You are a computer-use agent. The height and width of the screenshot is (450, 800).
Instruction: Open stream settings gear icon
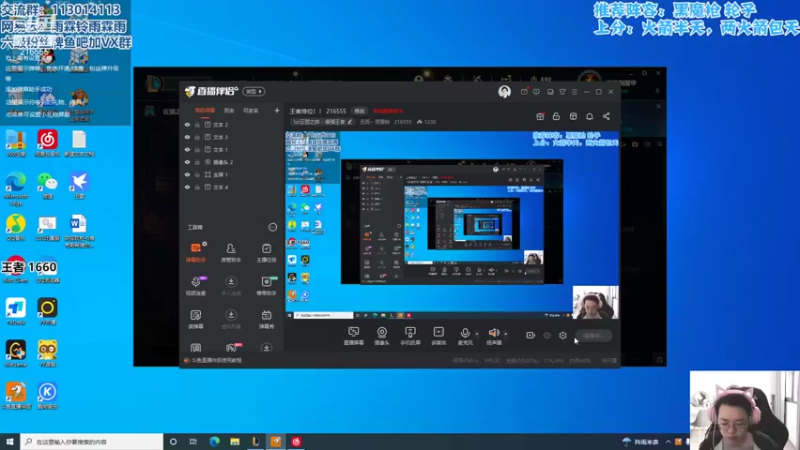click(563, 335)
